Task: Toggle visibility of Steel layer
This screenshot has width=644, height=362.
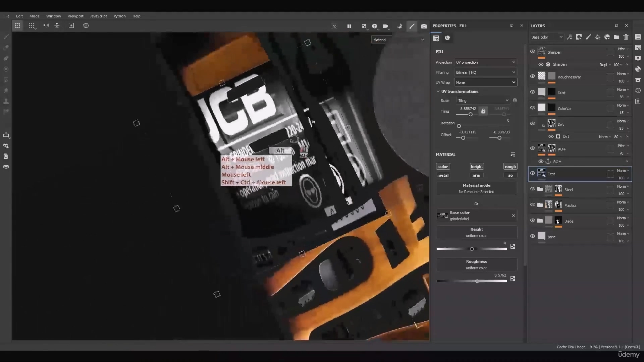Action: [x=532, y=189]
